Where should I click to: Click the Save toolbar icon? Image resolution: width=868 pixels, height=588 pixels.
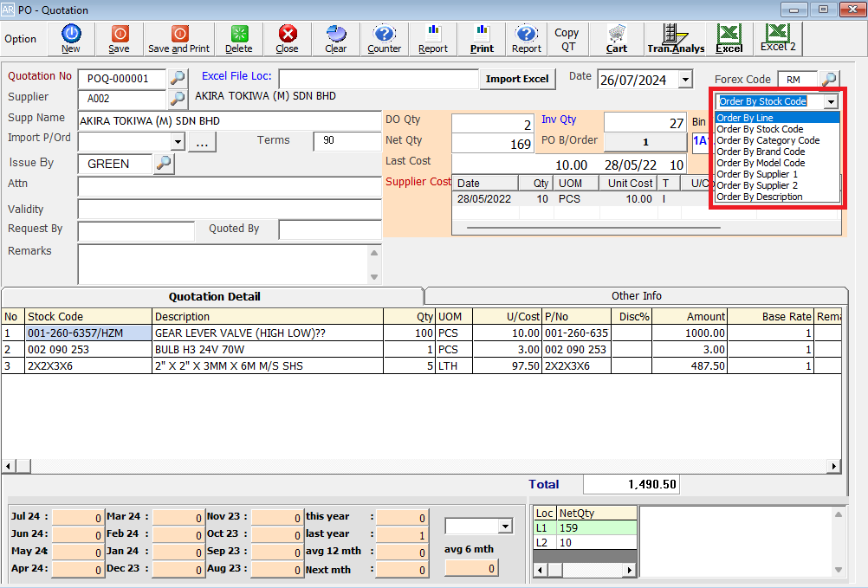119,39
